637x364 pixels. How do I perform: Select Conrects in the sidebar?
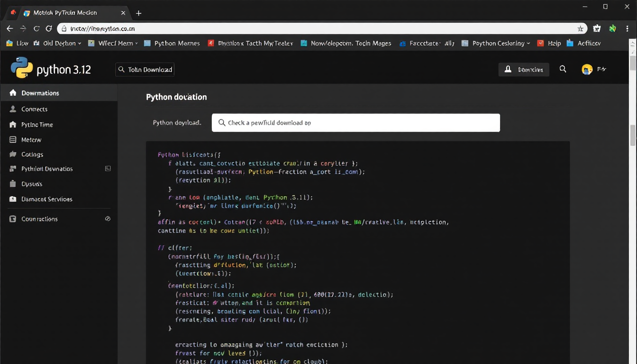(34, 109)
